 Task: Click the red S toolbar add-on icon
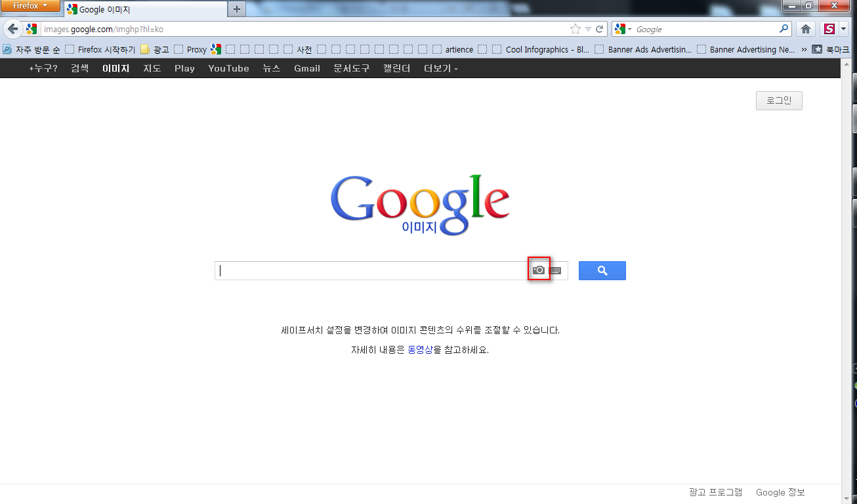click(829, 29)
